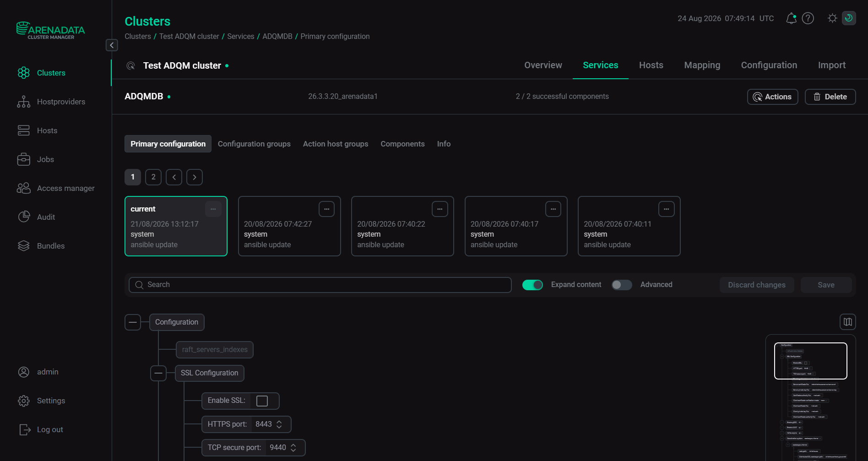This screenshot has width=868, height=461.
Task: Click the Save button
Action: (826, 285)
